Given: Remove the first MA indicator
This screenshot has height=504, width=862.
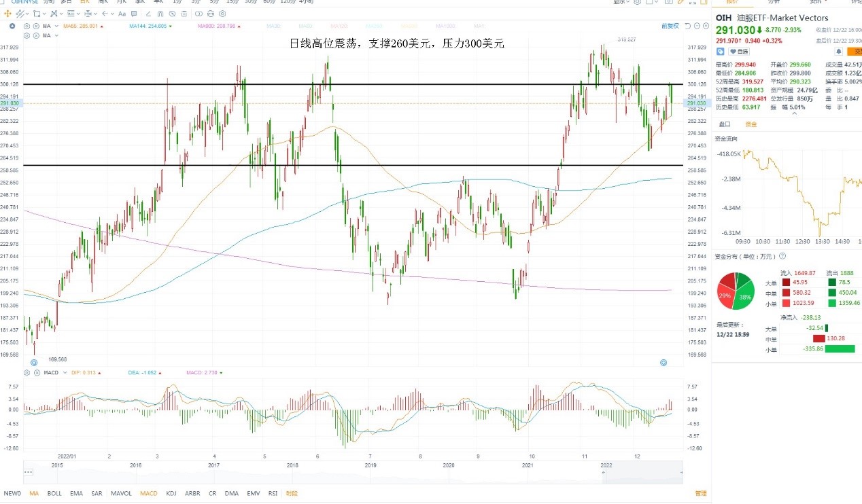Looking at the screenshot, I should 36,26.
